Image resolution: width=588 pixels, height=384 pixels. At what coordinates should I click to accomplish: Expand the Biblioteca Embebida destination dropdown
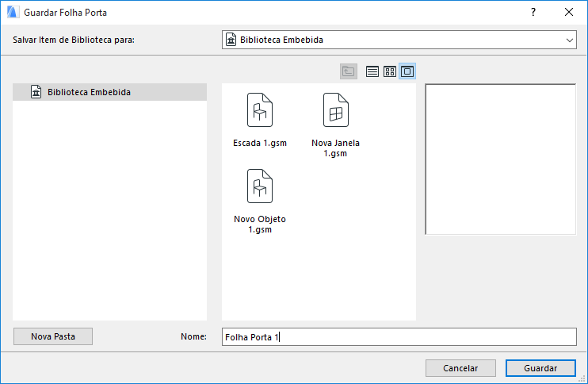(x=399, y=40)
